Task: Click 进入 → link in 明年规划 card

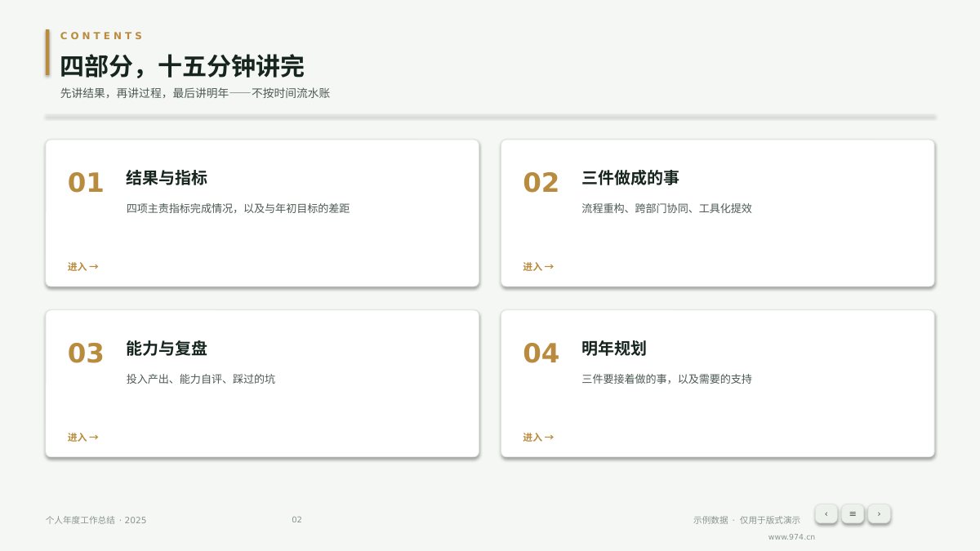Action: [538, 438]
